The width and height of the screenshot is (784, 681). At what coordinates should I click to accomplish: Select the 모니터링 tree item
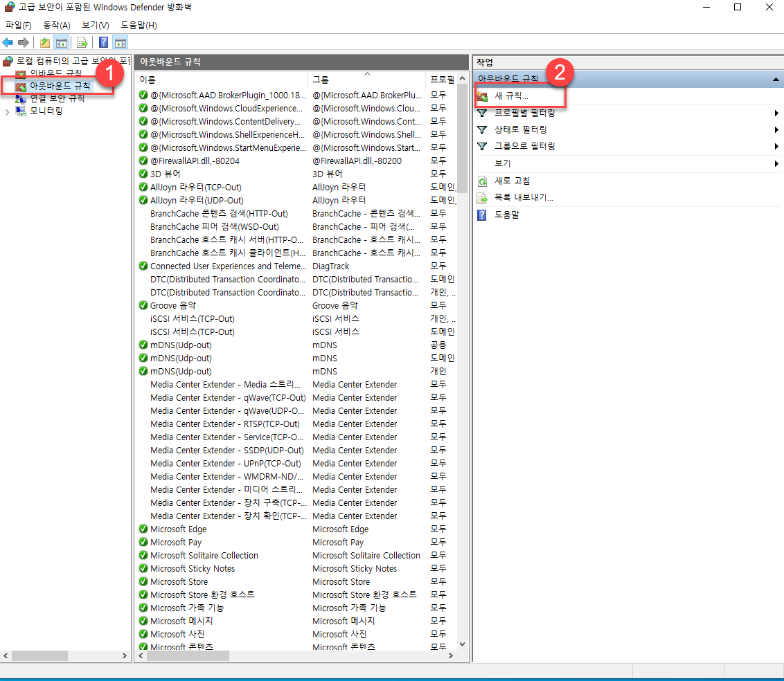point(46,111)
